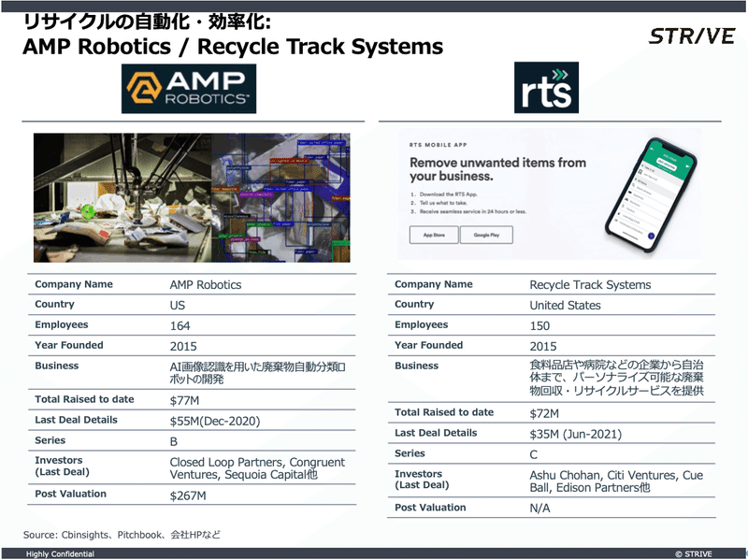Screen dimensions: 748x560
Task: Click the AMP Robotics logo
Action: point(189,89)
